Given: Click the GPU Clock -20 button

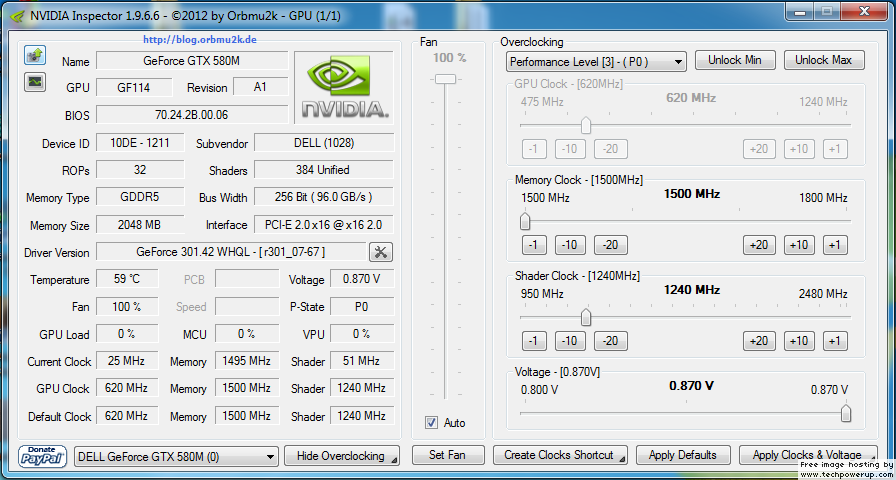Looking at the screenshot, I should (x=611, y=149).
